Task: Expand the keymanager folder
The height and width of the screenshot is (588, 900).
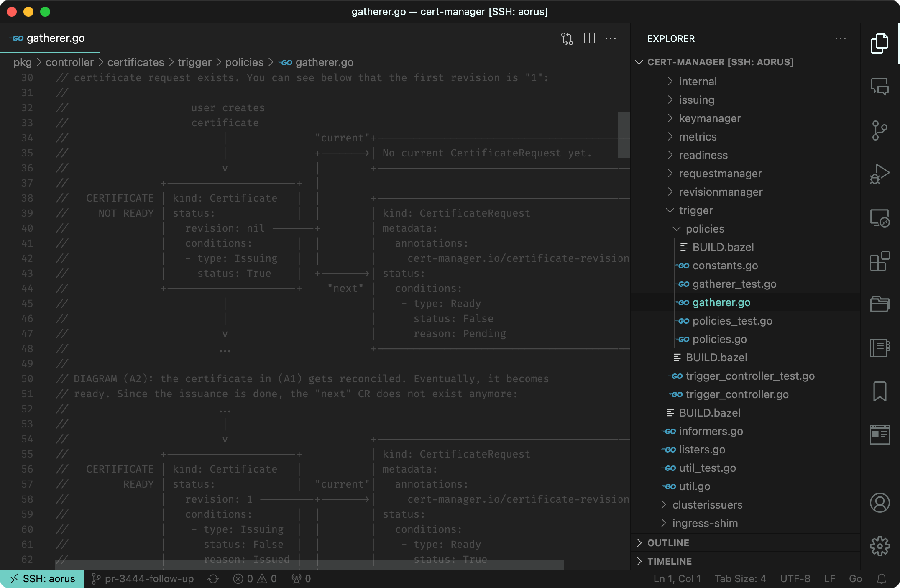Action: [x=709, y=118]
